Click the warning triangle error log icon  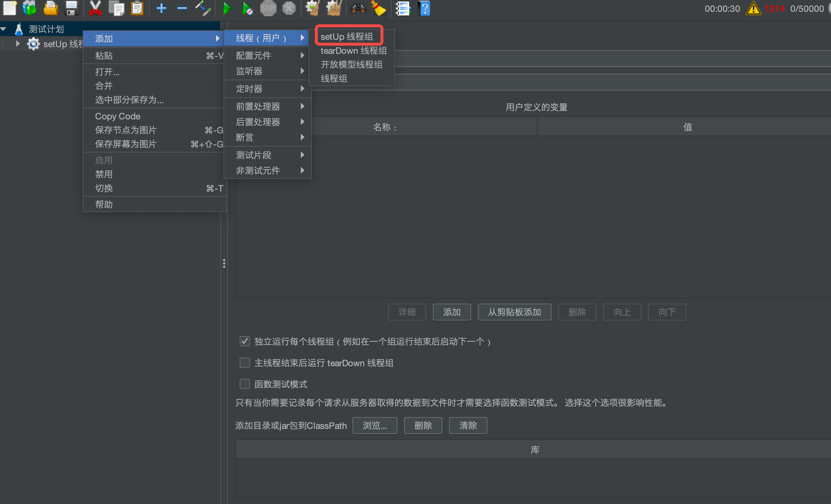point(753,8)
